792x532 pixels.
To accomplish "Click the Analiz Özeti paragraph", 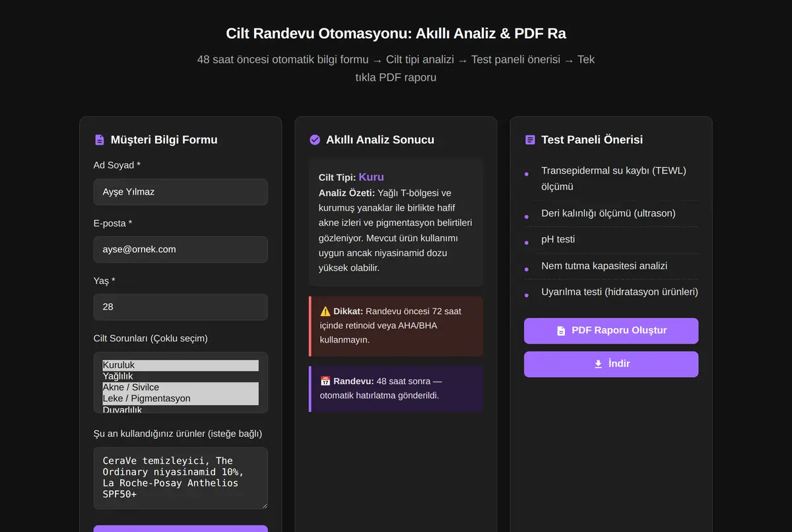I will 395,230.
